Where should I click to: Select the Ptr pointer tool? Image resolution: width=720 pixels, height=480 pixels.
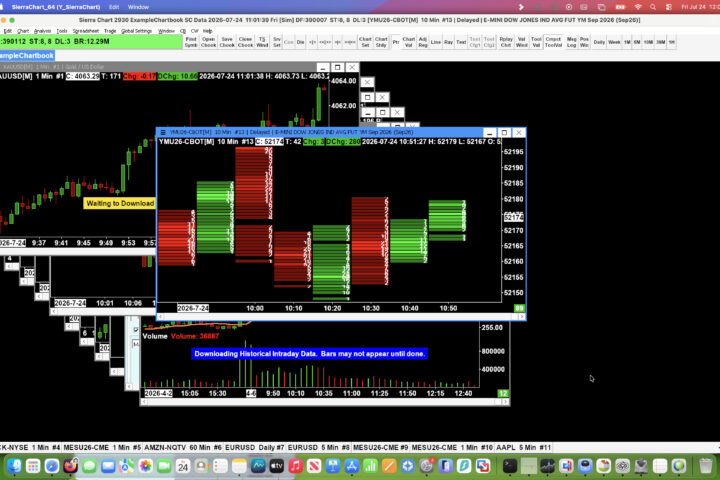(x=396, y=42)
